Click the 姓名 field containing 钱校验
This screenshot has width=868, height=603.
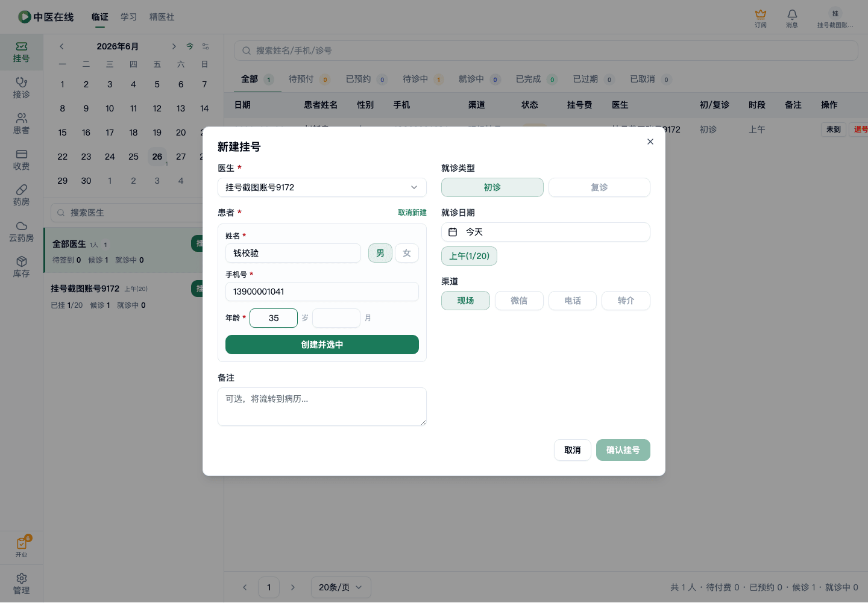pos(293,253)
